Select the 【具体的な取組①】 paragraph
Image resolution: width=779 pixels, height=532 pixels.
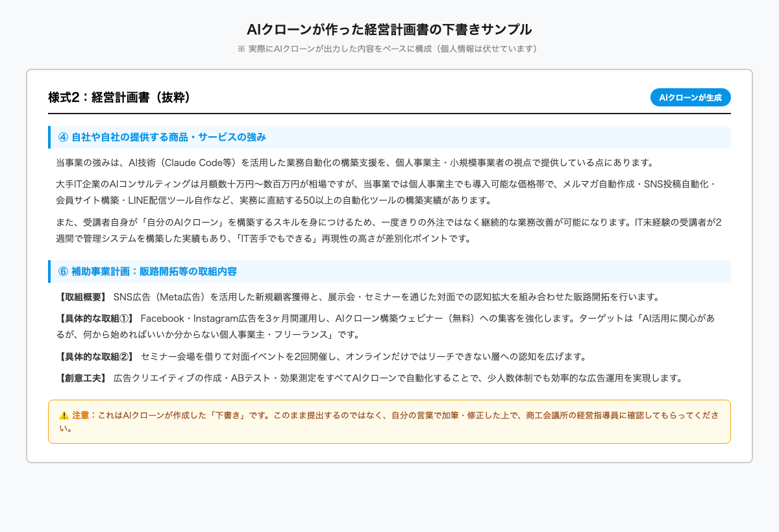point(389,327)
